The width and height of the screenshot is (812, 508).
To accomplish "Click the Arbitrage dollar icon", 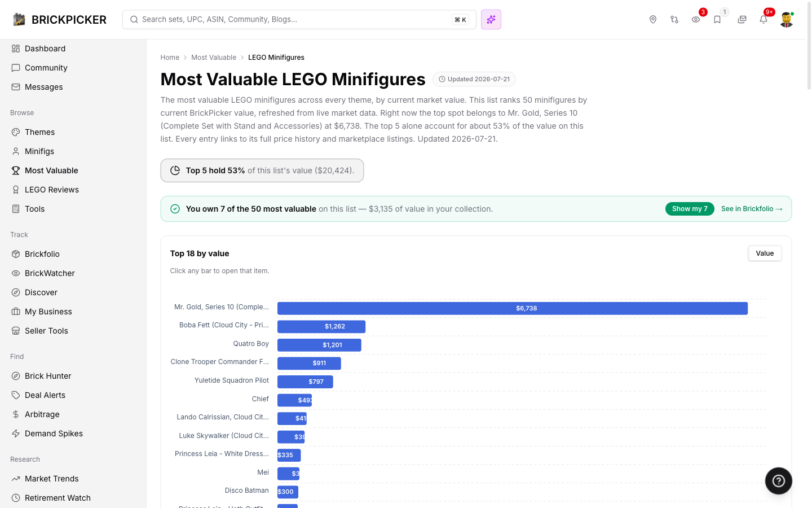I will [16, 414].
